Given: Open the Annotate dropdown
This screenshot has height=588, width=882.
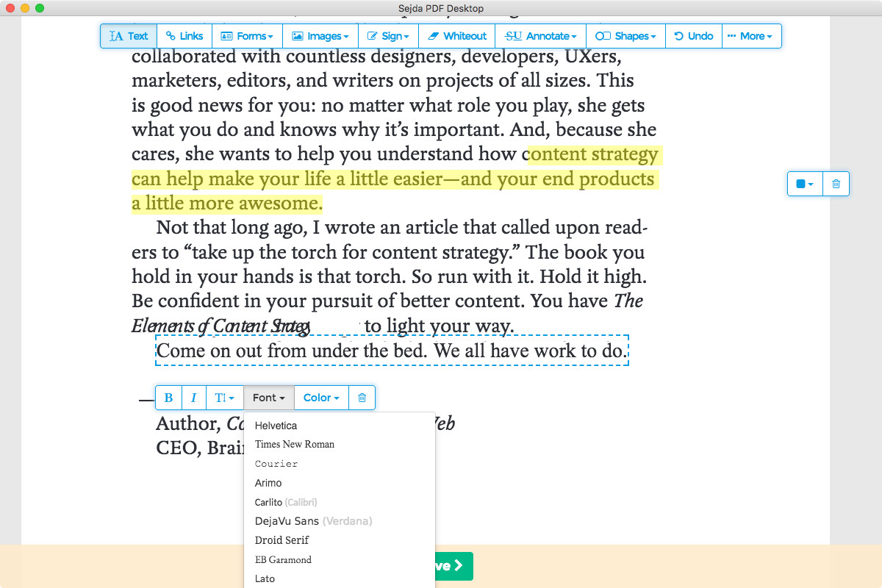Looking at the screenshot, I should [541, 36].
